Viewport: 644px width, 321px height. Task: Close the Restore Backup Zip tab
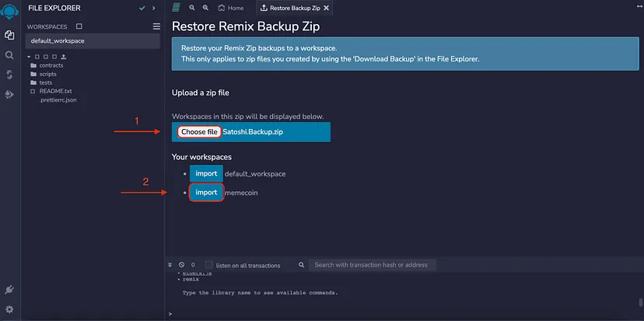326,8
